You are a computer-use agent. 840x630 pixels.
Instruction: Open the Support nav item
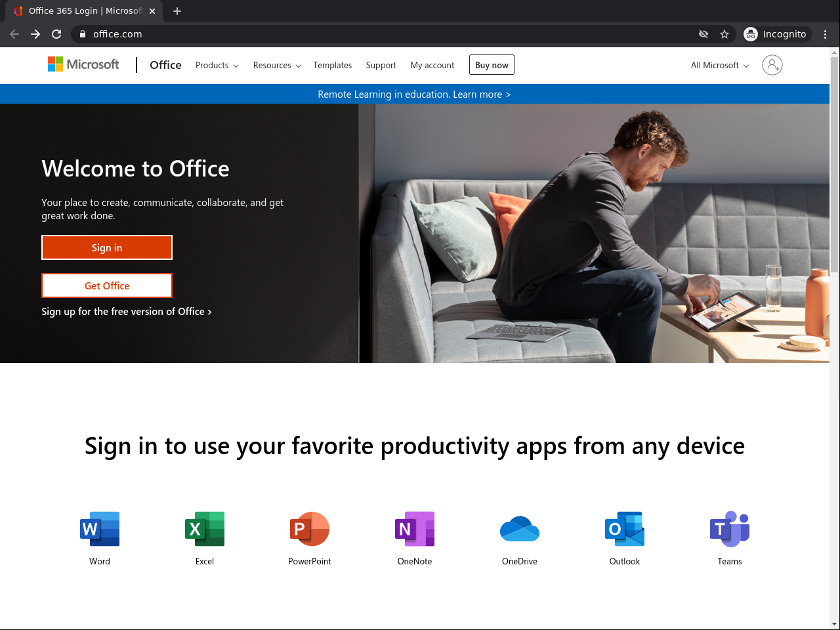pos(381,66)
